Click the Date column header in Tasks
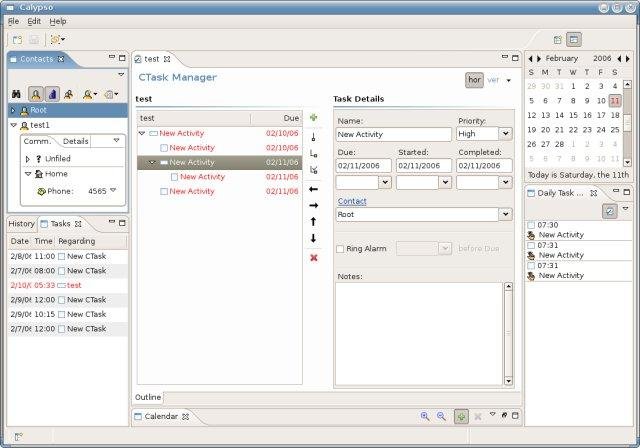 (20, 241)
